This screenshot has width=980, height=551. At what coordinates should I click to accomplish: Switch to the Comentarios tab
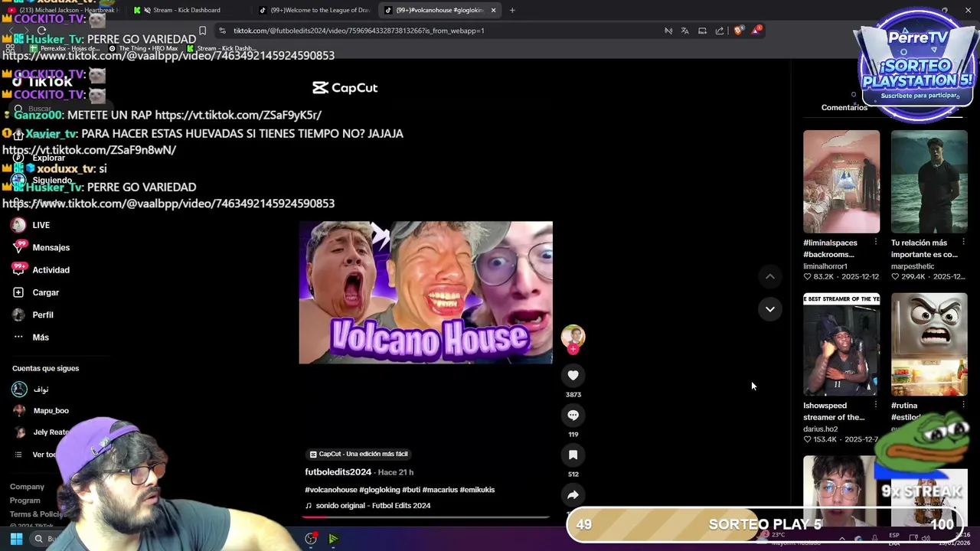[844, 108]
